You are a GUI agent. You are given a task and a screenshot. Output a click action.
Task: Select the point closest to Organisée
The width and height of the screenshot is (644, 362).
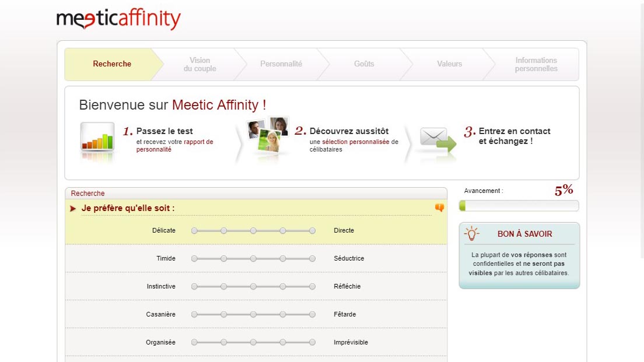coord(194,342)
